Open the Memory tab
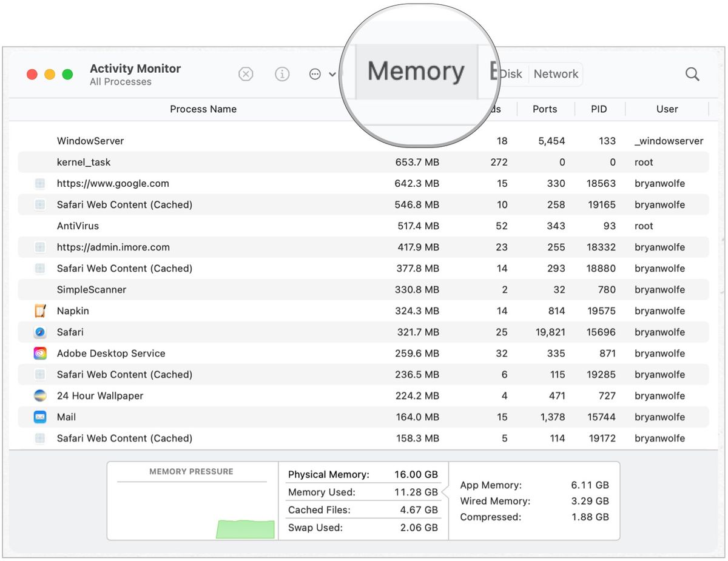 tap(416, 71)
